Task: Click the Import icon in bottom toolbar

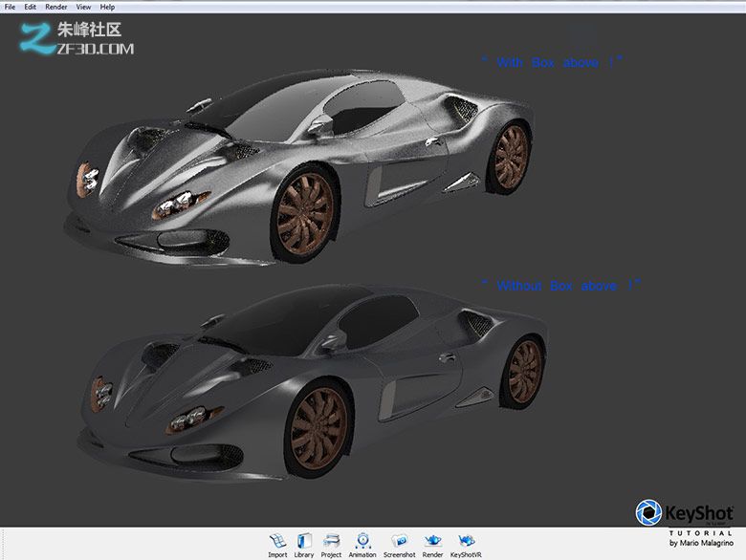Action: (x=277, y=542)
